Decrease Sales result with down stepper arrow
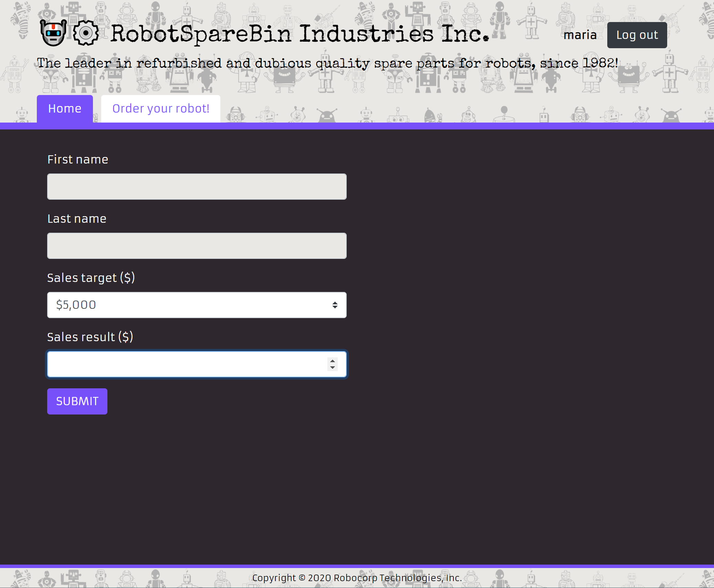This screenshot has width=714, height=588. tap(332, 368)
